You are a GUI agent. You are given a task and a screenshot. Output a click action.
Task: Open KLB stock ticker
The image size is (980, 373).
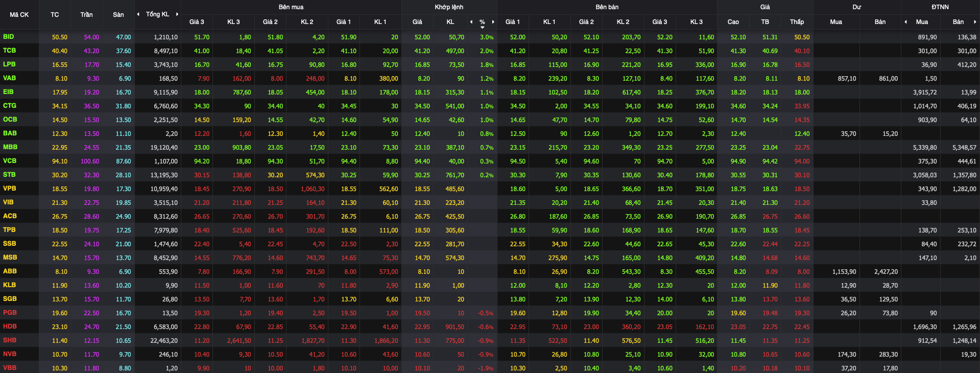[9, 285]
